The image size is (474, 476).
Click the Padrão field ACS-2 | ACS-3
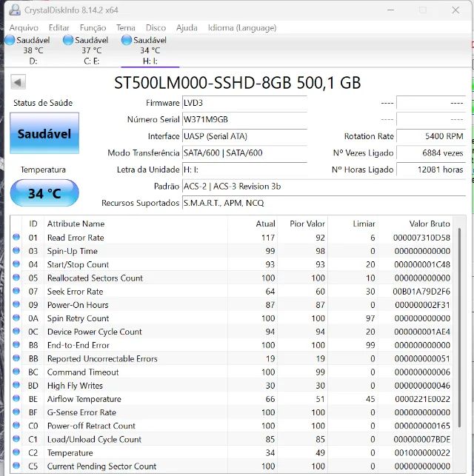[324, 187]
